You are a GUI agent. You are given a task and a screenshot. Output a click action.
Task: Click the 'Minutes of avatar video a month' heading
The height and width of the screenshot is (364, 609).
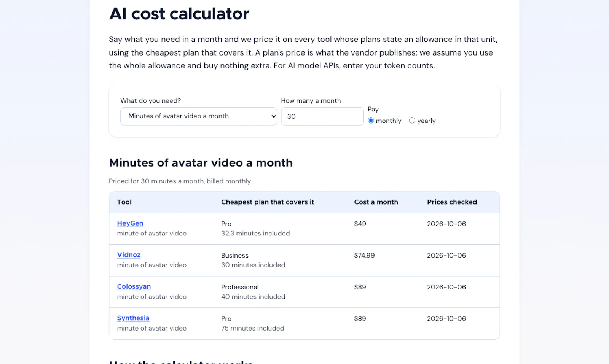[201, 162]
